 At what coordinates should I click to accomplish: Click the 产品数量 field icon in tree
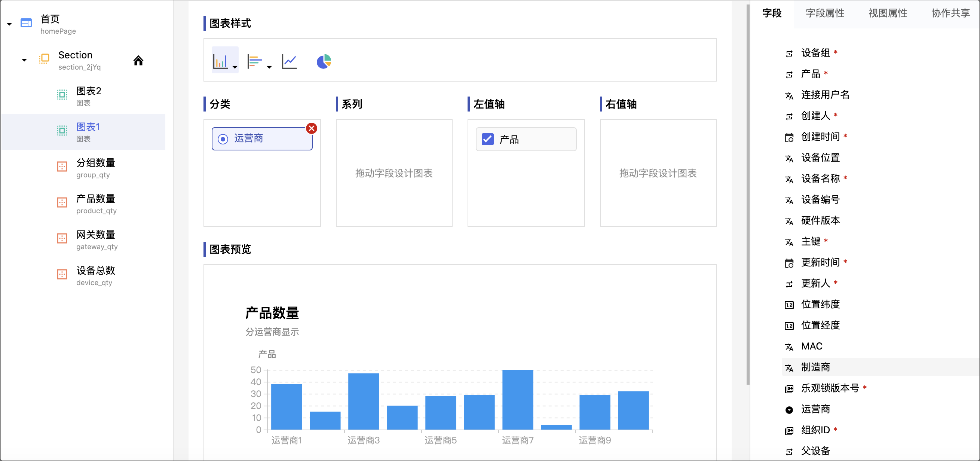[x=62, y=202]
